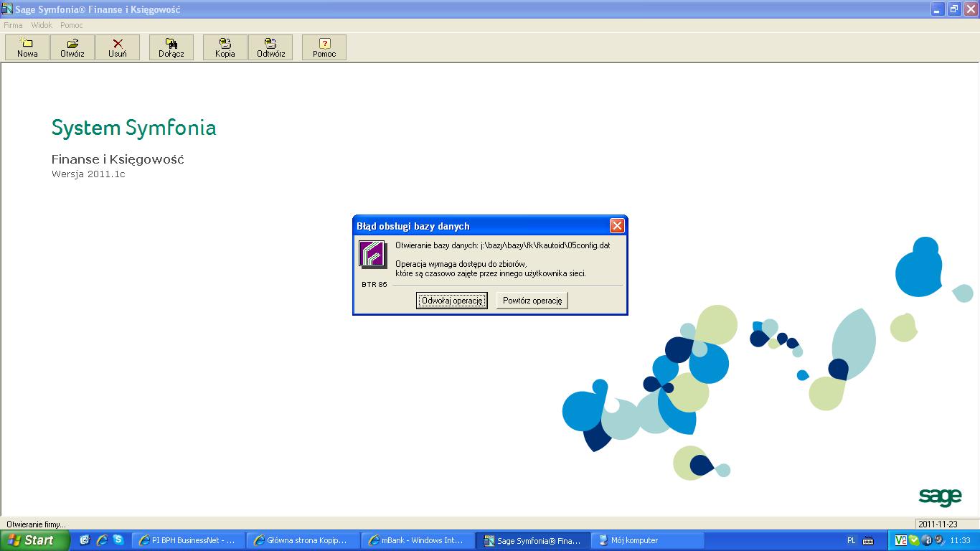The image size is (980, 551).
Task: Click the purple Symfonia icon in dialog
Action: pyautogui.click(x=372, y=254)
